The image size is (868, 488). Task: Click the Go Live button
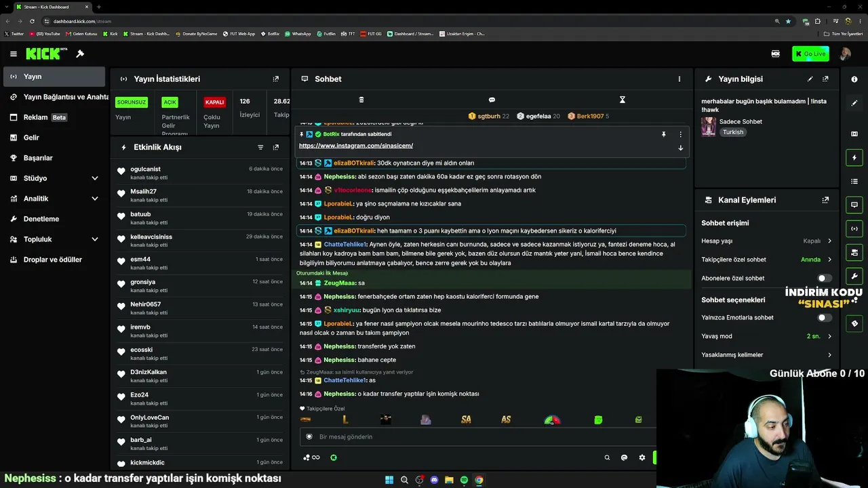(810, 54)
